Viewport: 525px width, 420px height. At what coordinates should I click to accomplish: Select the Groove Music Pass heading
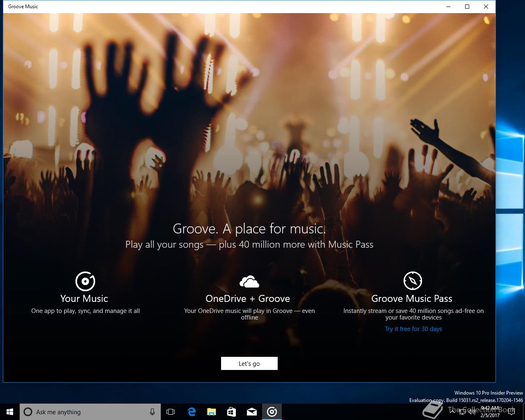412,299
